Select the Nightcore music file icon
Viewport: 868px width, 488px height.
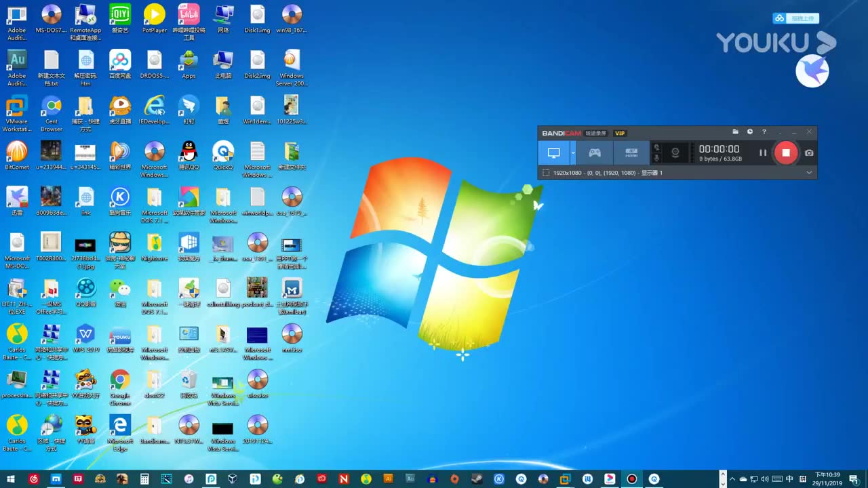155,247
